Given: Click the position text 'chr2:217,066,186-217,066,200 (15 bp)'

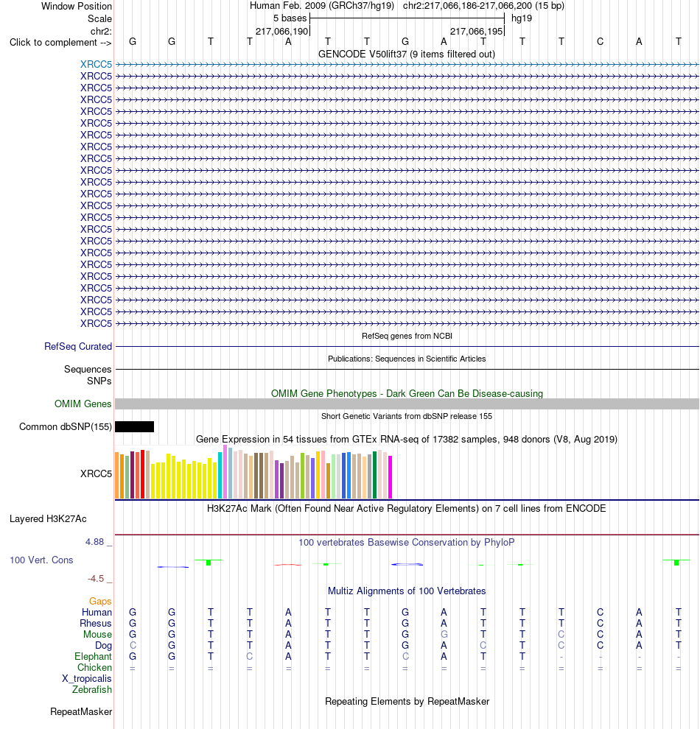Looking at the screenshot, I should coord(483,6).
